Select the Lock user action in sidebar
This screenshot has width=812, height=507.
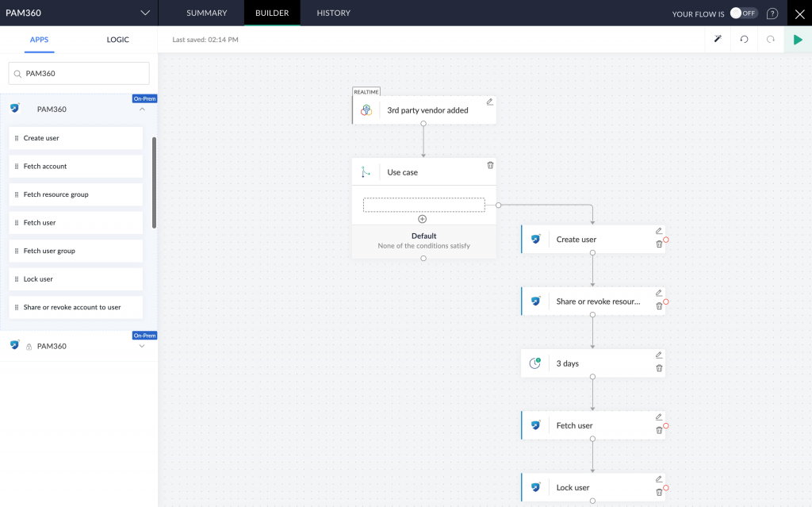[75, 279]
